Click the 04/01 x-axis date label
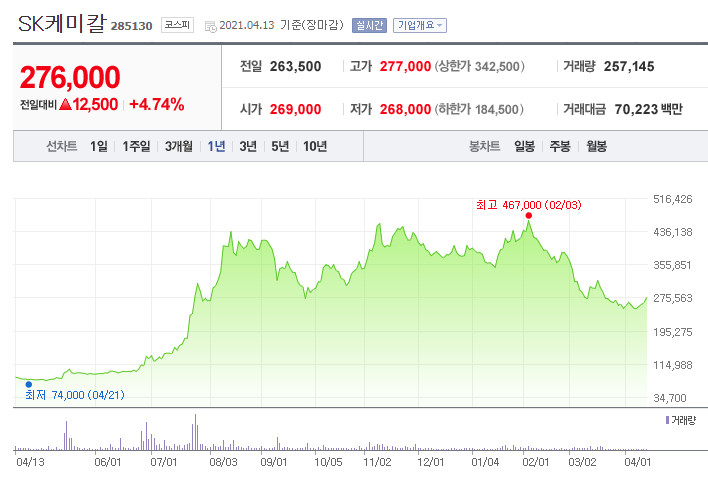708x482 pixels. pyautogui.click(x=638, y=462)
